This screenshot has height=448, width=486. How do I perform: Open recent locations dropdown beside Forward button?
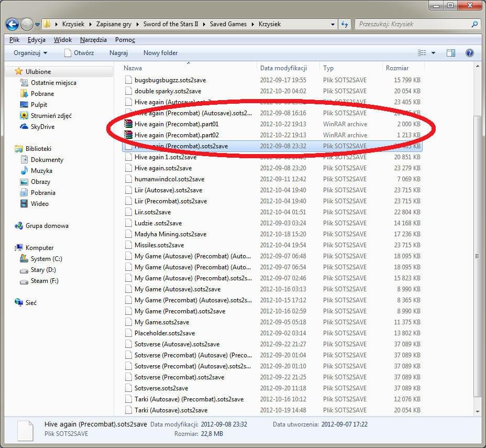[x=37, y=25]
